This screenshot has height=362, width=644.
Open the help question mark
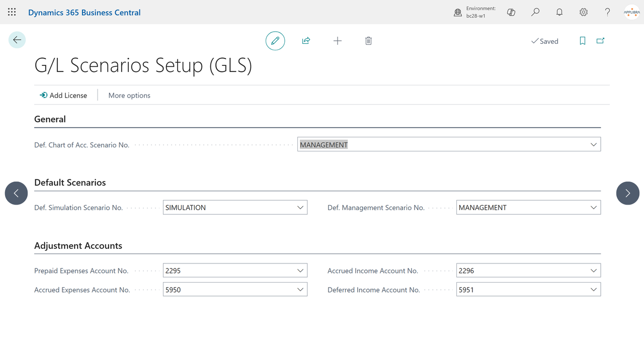[608, 12]
